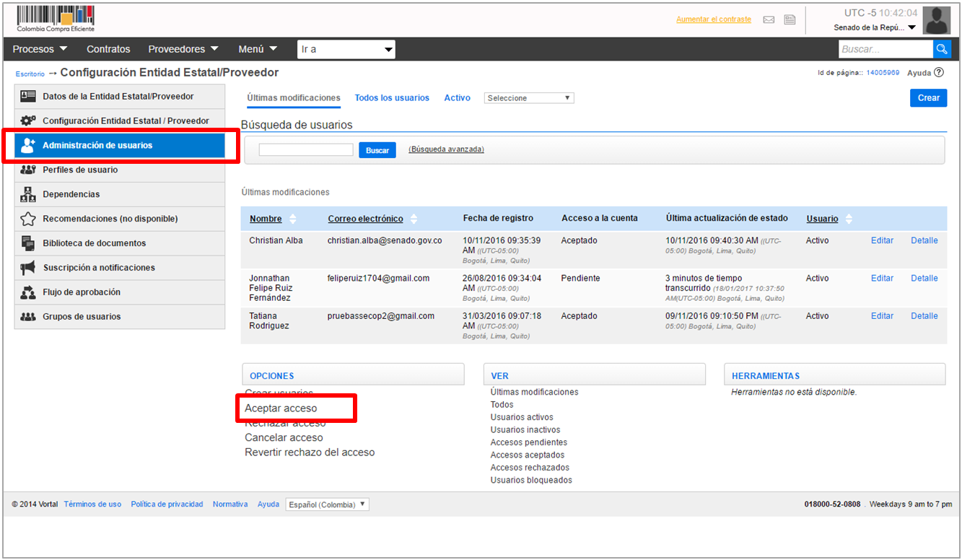Open the envelope messages icon

coord(769,19)
